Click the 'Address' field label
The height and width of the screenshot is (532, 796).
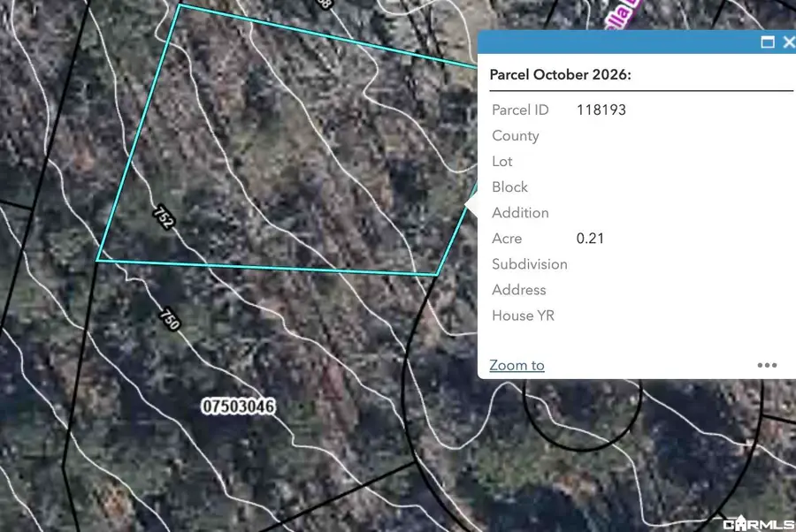(519, 290)
